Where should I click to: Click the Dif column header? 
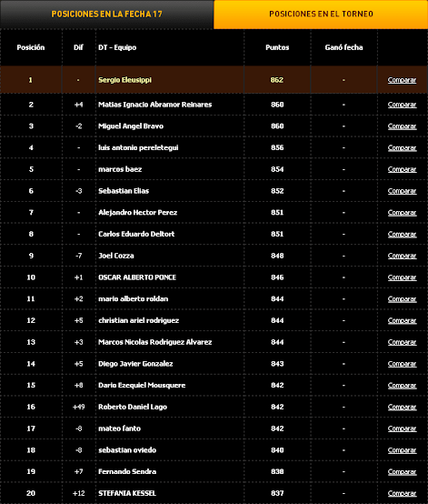[78, 47]
